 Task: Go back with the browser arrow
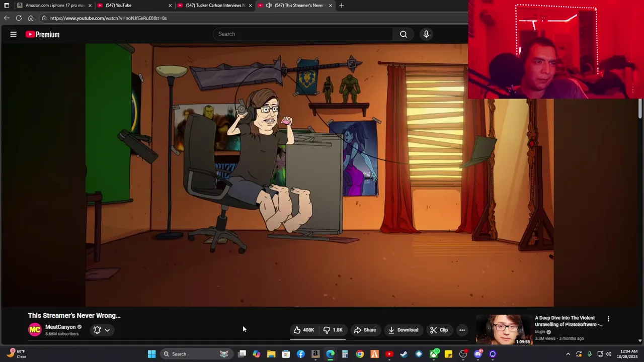click(7, 18)
